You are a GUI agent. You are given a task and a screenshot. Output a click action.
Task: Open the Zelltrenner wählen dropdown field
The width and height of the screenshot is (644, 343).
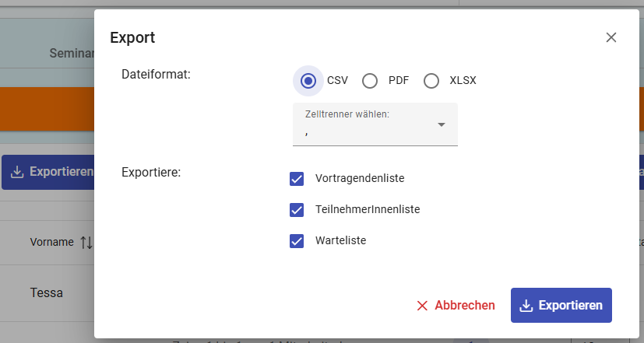366,124
